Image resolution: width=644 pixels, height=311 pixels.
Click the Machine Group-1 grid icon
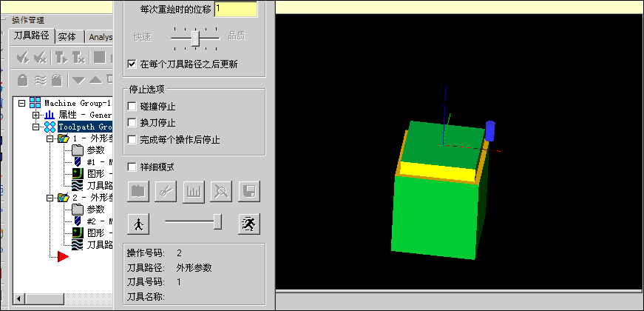point(35,103)
